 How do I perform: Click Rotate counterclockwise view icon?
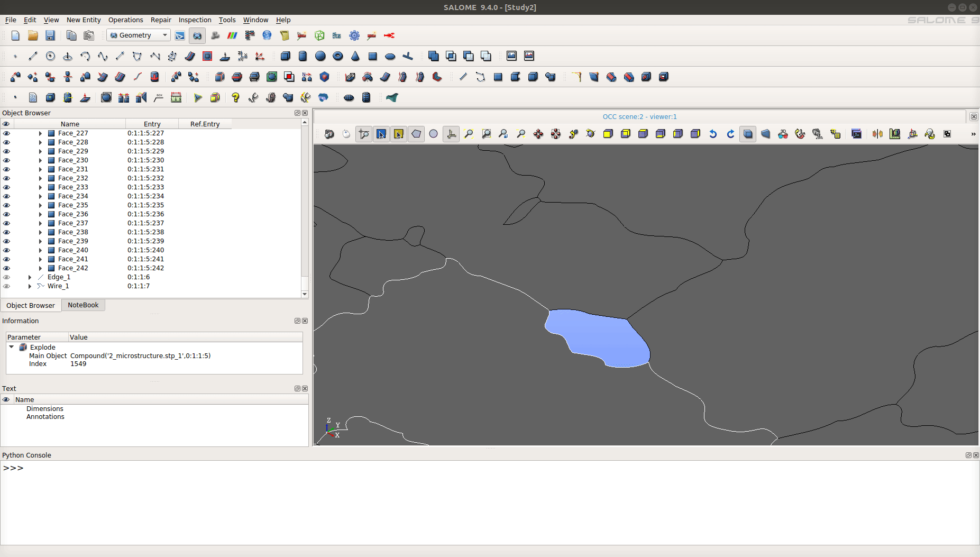coord(713,134)
